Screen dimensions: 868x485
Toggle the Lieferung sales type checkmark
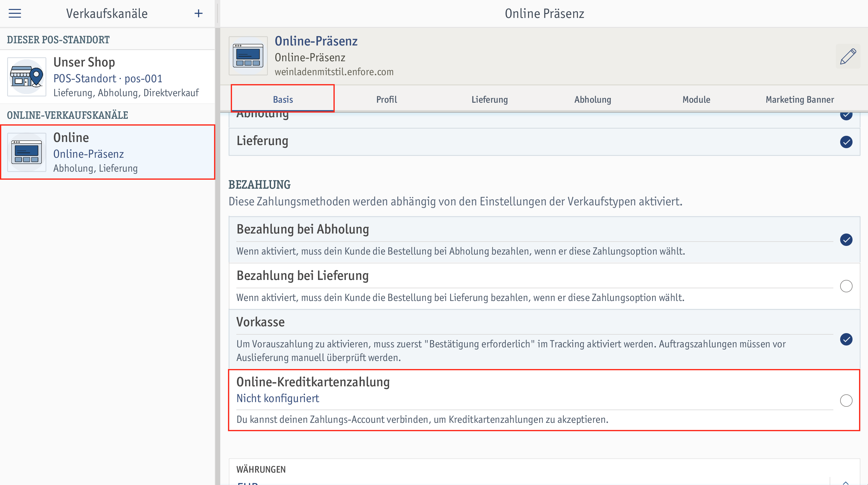point(846,142)
